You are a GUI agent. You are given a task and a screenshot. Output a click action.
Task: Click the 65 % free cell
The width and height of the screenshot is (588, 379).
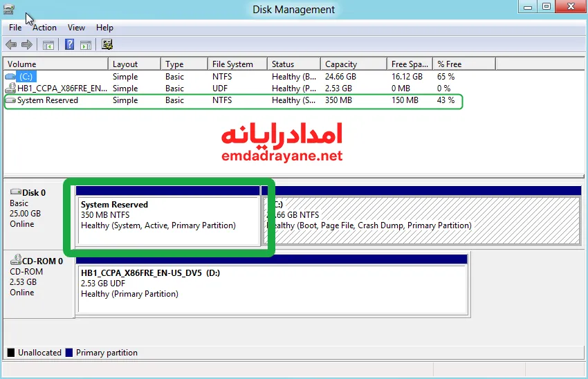click(445, 77)
